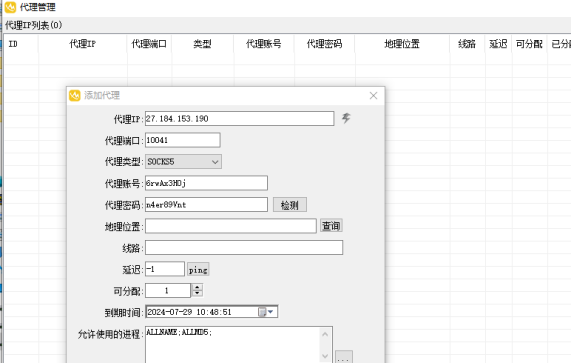
Task: Open the 代理类型 SOCKS5 dropdown
Action: pyautogui.click(x=183, y=162)
